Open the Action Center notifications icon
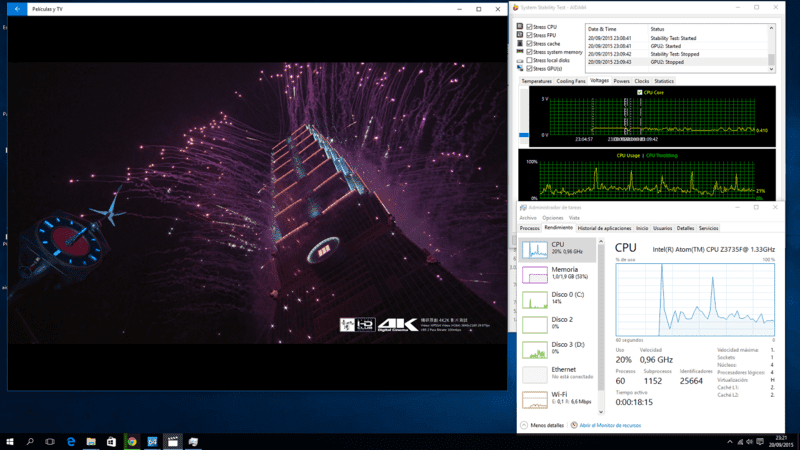 [760, 442]
